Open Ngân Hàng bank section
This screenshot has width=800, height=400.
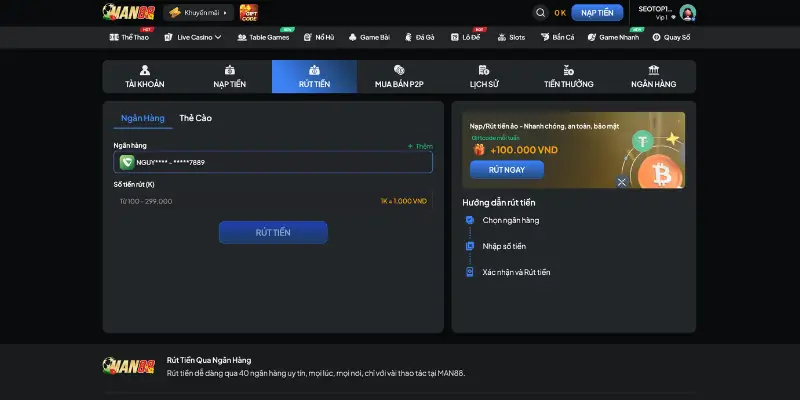click(653, 77)
